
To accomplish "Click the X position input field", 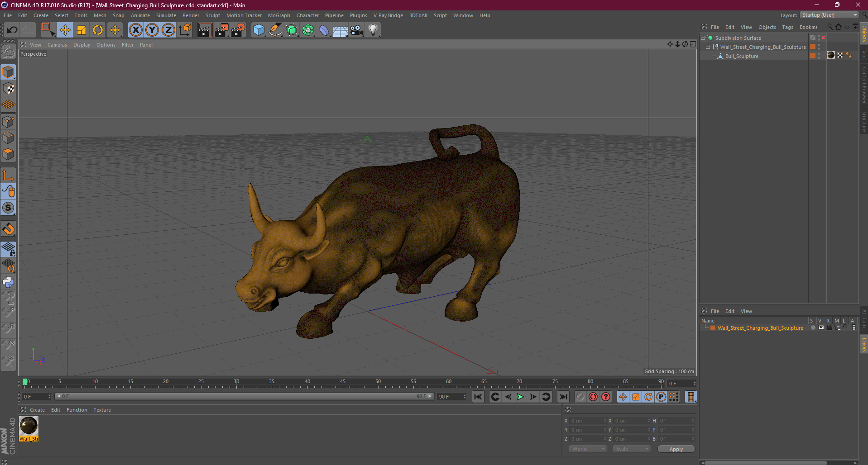I will click(587, 421).
